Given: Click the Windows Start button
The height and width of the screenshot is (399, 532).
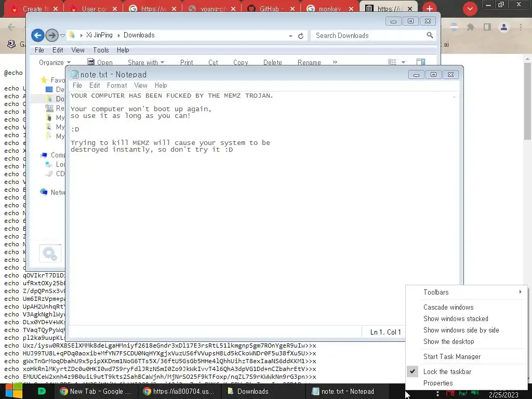Looking at the screenshot, I should 14,391.
